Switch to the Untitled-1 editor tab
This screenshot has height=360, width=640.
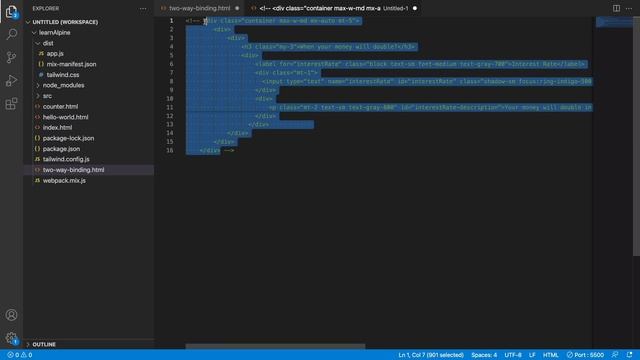pyautogui.click(x=334, y=8)
